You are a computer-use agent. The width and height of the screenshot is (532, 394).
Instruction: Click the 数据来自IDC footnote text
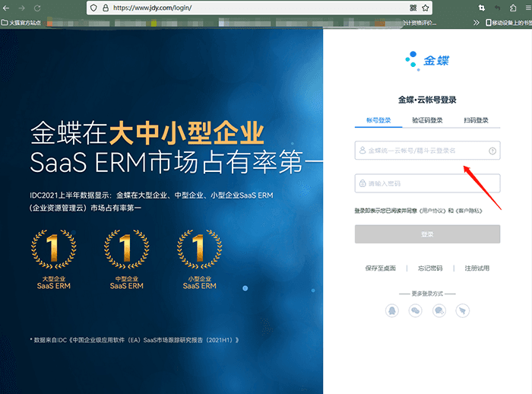pyautogui.click(x=135, y=340)
